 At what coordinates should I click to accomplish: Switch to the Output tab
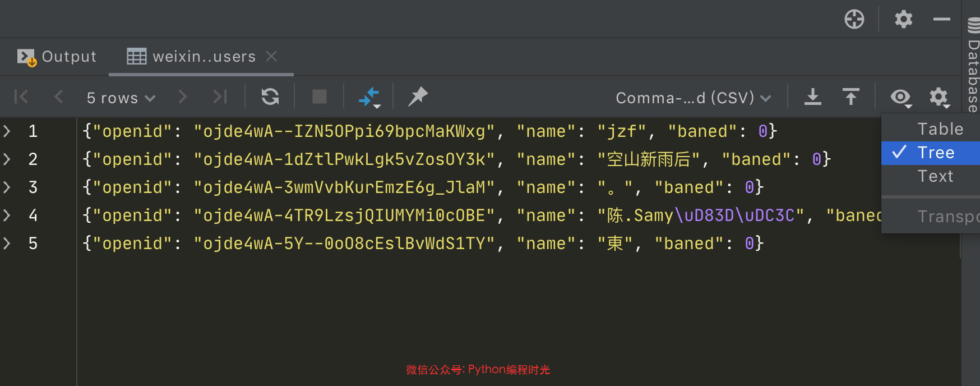coord(57,57)
